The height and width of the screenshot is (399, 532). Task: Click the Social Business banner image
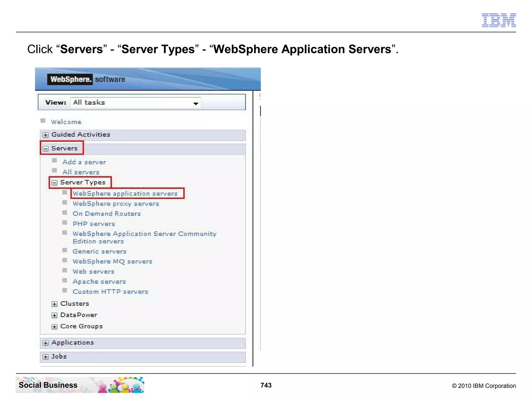coord(80,385)
